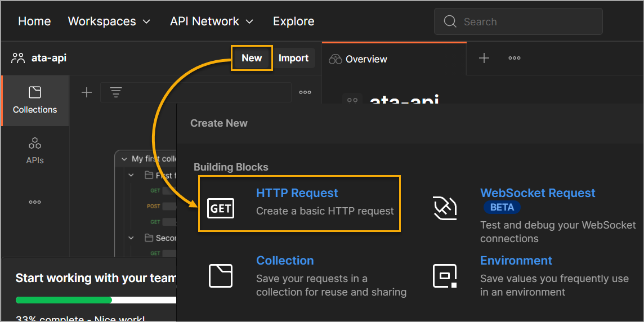The width and height of the screenshot is (644, 322).
Task: Open the Home page
Action: (34, 21)
